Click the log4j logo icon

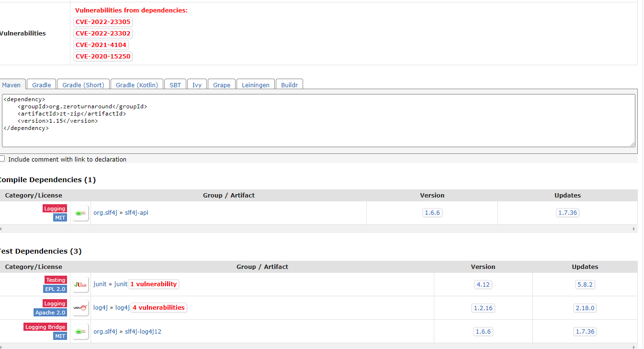click(81, 308)
